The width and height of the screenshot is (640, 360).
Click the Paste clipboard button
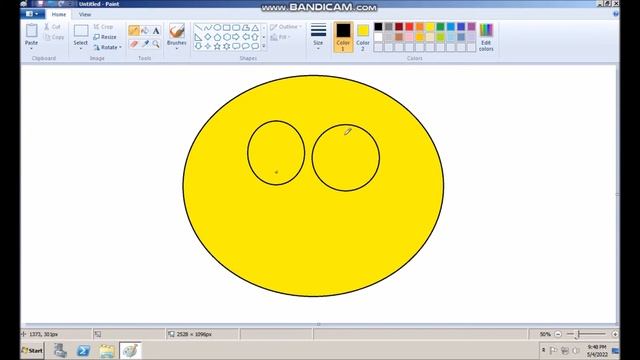(x=31, y=31)
